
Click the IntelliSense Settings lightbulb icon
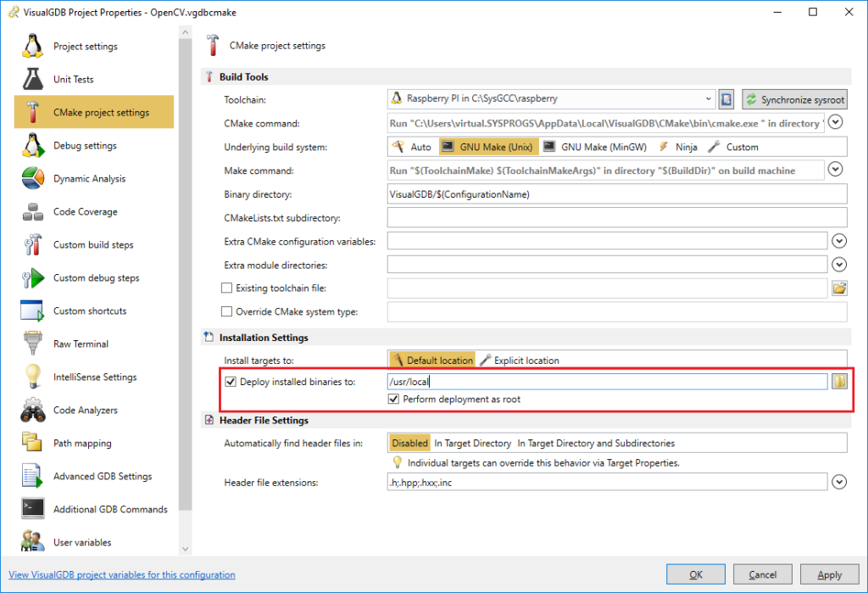tap(33, 377)
